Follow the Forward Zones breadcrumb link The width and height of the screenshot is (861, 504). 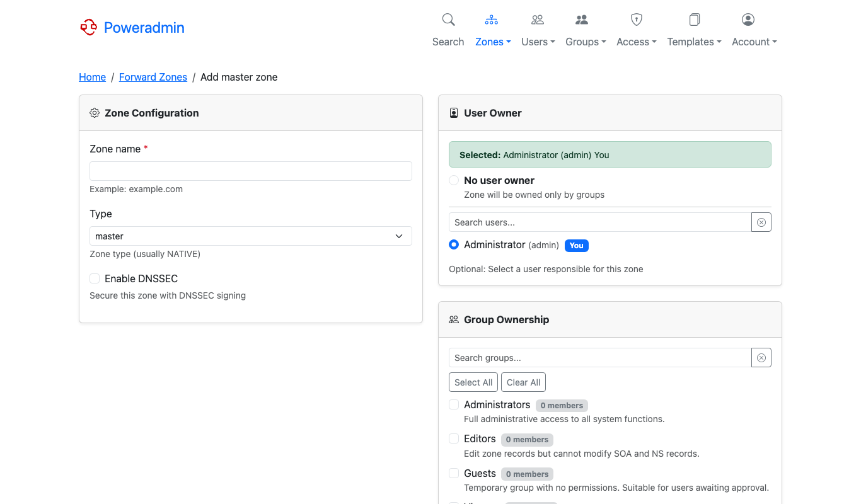click(153, 77)
